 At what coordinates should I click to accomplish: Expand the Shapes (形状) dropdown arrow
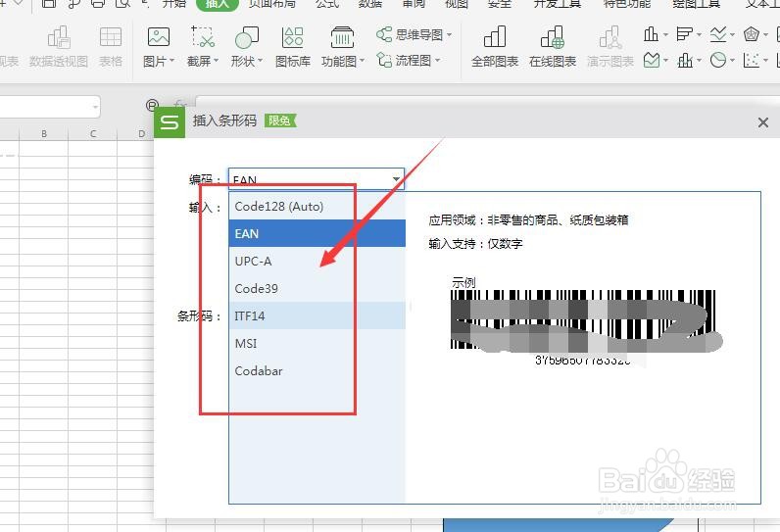click(260, 61)
